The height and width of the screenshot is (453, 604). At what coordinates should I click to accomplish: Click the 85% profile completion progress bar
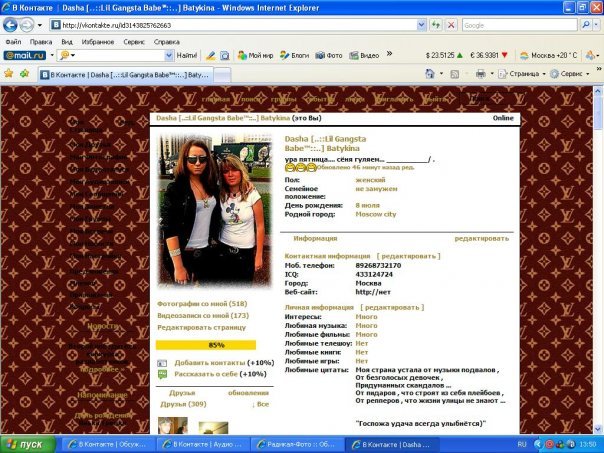coord(206,345)
